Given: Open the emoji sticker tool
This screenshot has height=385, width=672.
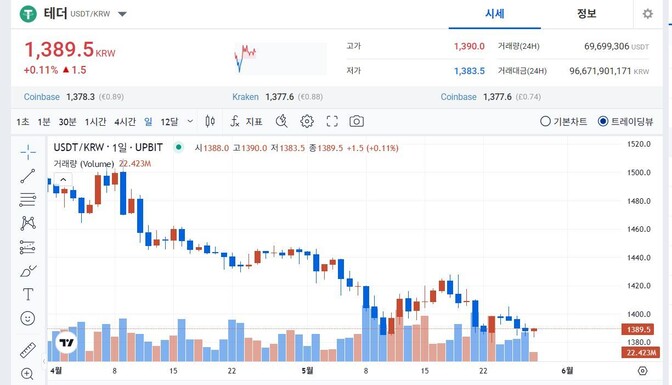Looking at the screenshot, I should point(28,318).
